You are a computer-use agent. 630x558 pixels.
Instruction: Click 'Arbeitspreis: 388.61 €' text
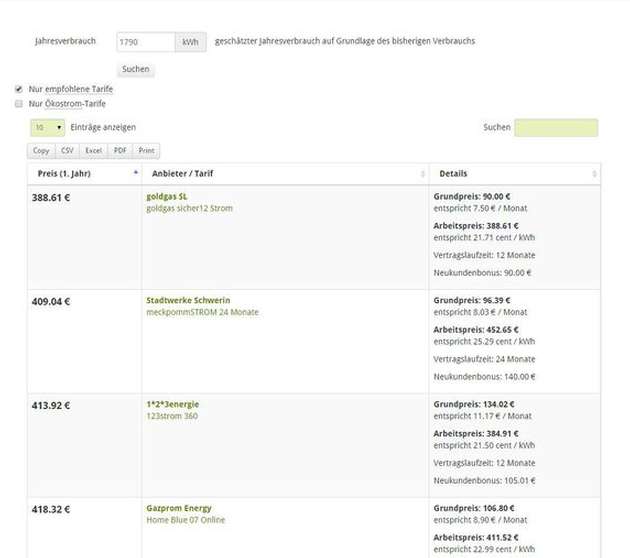(476, 226)
